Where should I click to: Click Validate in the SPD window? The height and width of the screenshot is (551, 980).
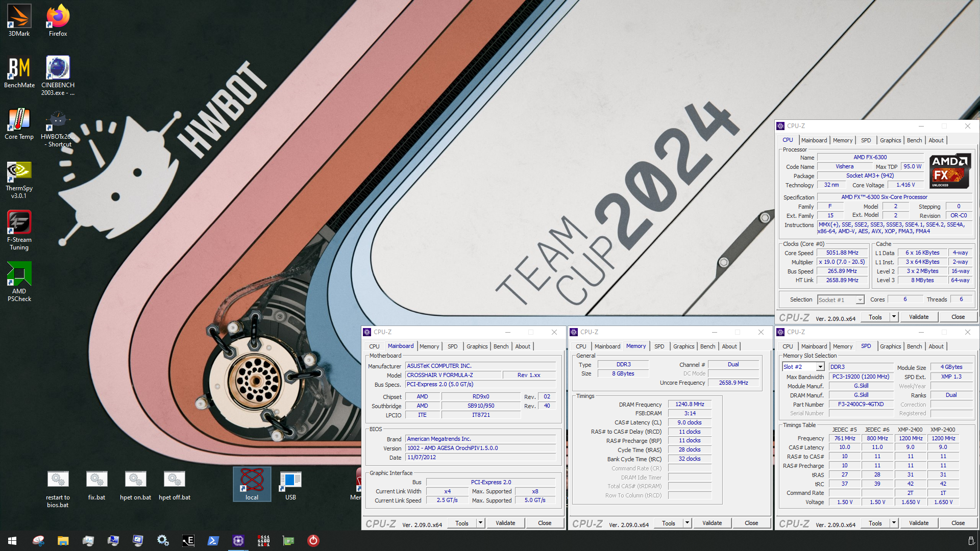click(x=919, y=523)
